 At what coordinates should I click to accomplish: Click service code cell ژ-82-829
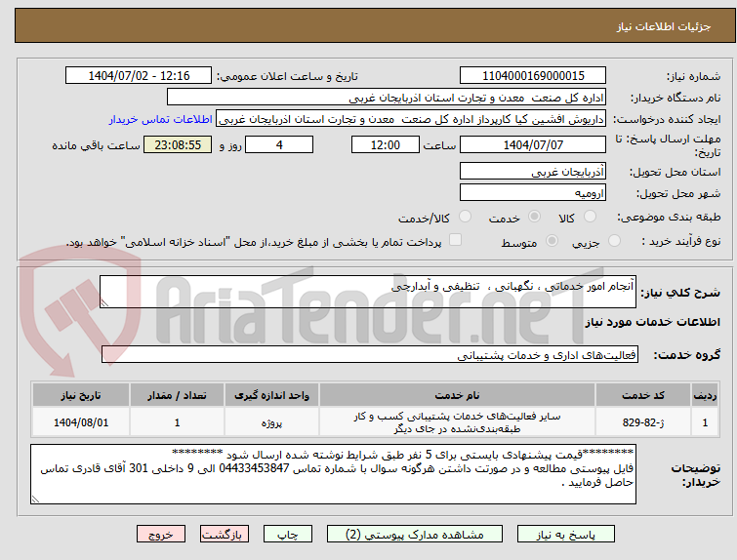point(643,422)
